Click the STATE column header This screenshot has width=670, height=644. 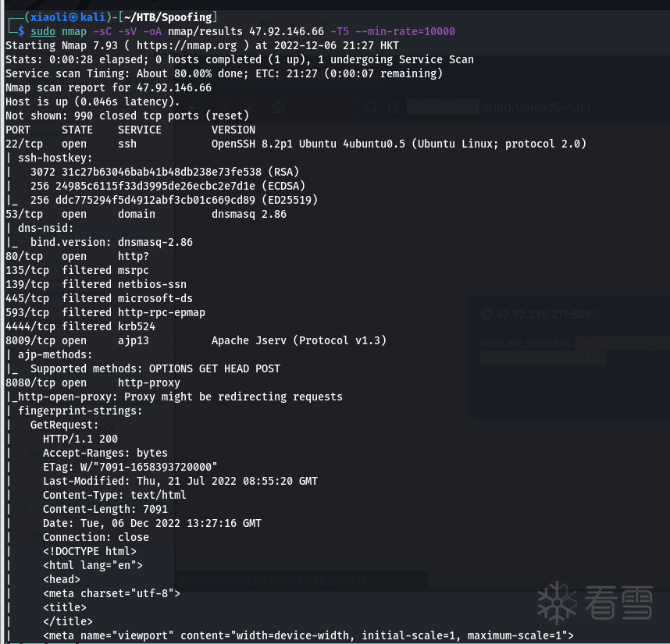point(77,130)
